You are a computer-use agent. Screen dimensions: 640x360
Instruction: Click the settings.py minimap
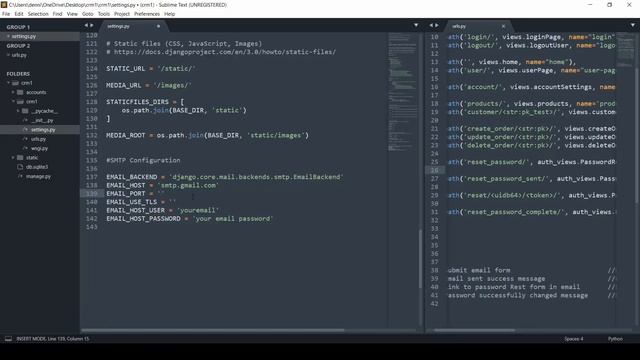(x=403, y=92)
